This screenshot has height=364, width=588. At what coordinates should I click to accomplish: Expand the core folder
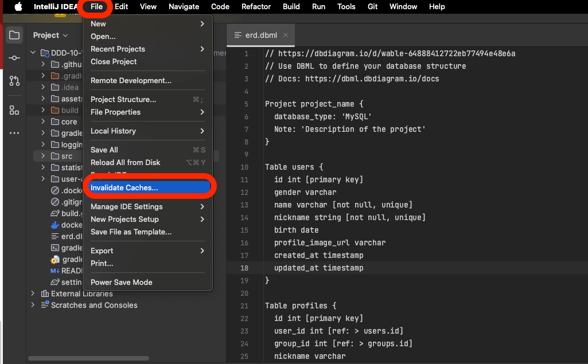tap(43, 122)
